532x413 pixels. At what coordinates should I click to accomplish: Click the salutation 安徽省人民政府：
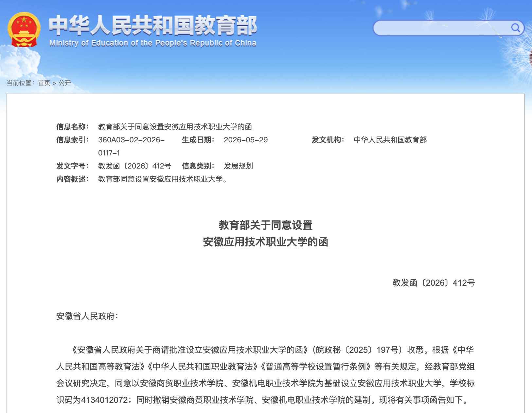[87, 316]
